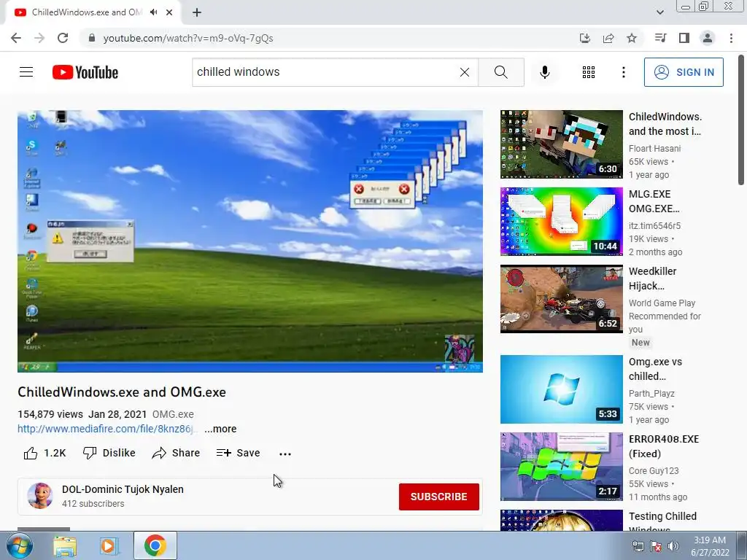Open Weedkiller Hijack 6:52 thumbnail
This screenshot has height=560, width=747.
pyautogui.click(x=561, y=298)
